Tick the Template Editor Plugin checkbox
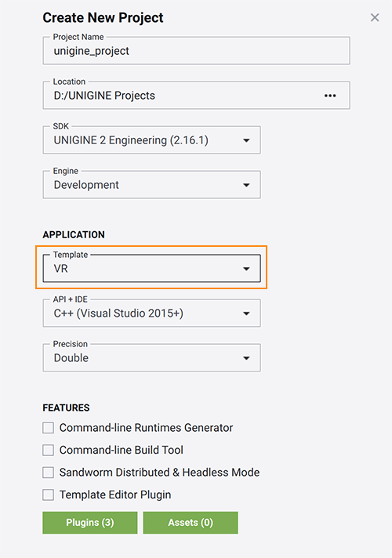Screen dimensions: 392x558 48,495
